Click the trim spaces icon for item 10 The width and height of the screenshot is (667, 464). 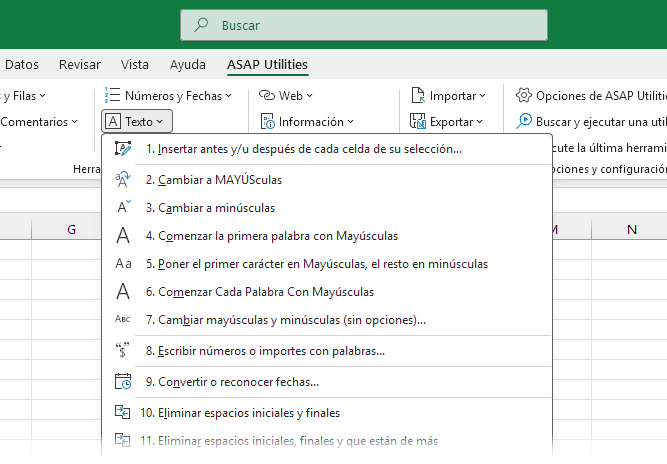[123, 412]
